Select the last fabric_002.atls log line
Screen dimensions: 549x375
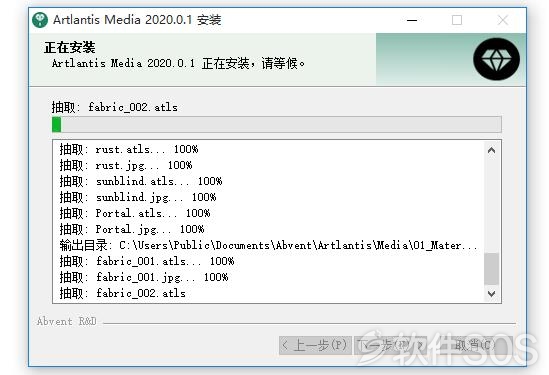click(x=122, y=293)
